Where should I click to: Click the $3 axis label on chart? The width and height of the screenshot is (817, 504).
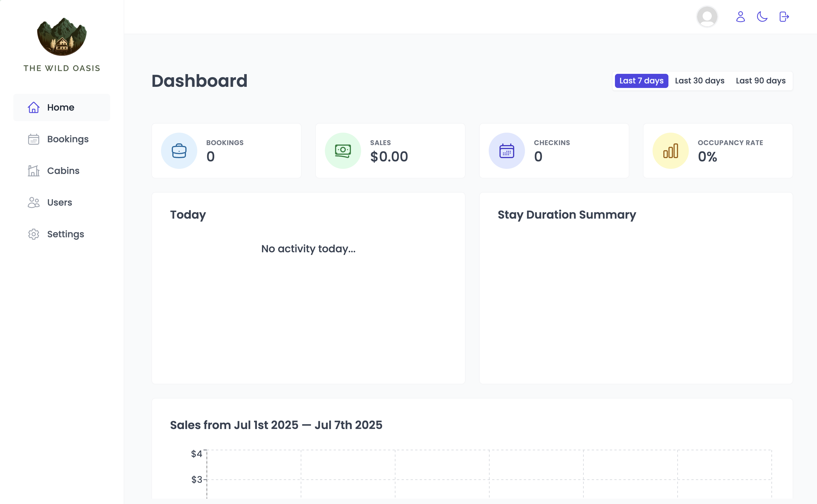coord(196,480)
